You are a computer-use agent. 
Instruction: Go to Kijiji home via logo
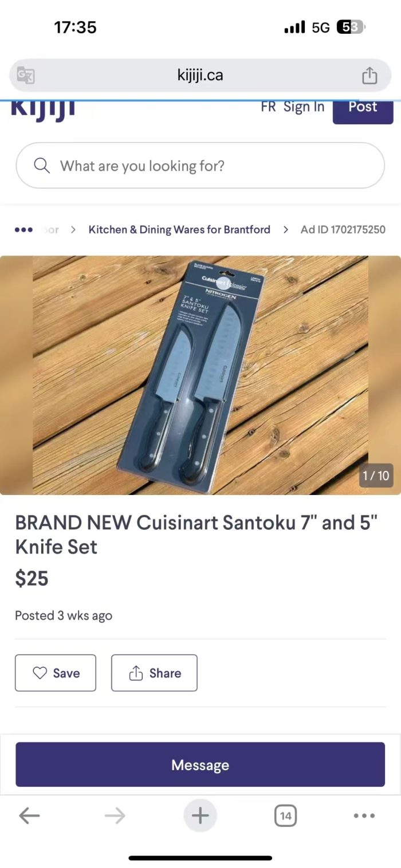coord(44,109)
